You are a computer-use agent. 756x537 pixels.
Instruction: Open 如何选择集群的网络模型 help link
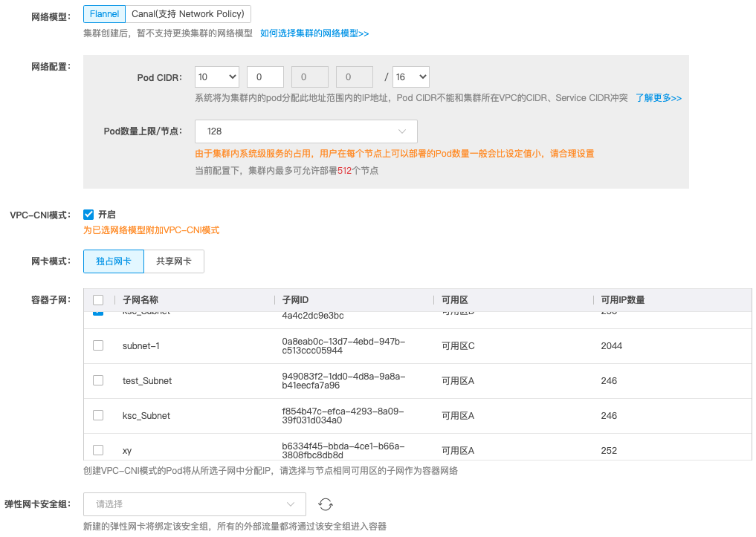[x=314, y=33]
